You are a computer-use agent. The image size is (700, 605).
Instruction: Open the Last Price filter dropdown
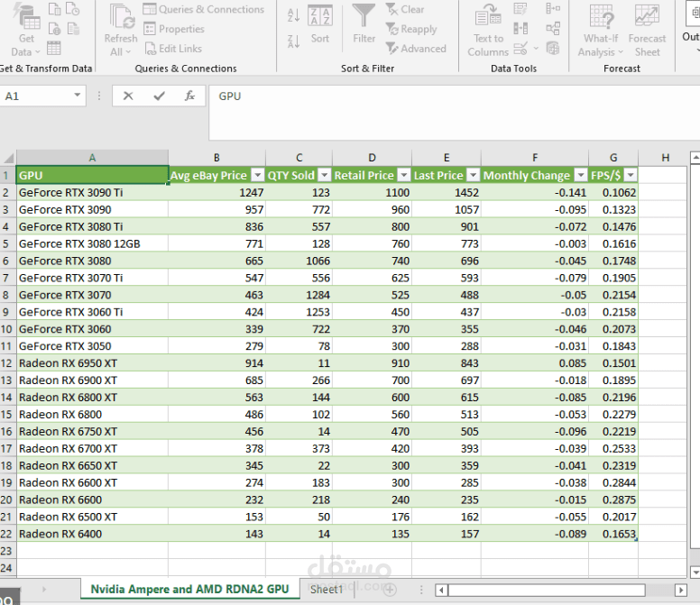(474, 175)
